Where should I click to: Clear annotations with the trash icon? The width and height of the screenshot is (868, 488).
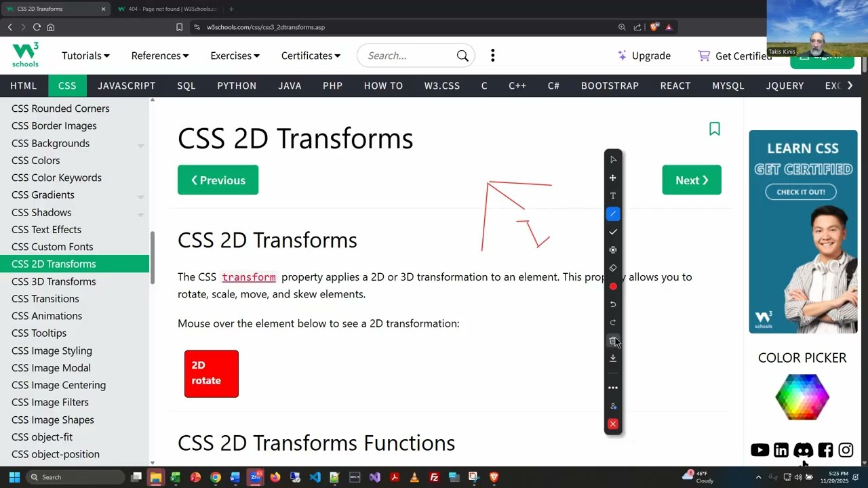point(613,340)
